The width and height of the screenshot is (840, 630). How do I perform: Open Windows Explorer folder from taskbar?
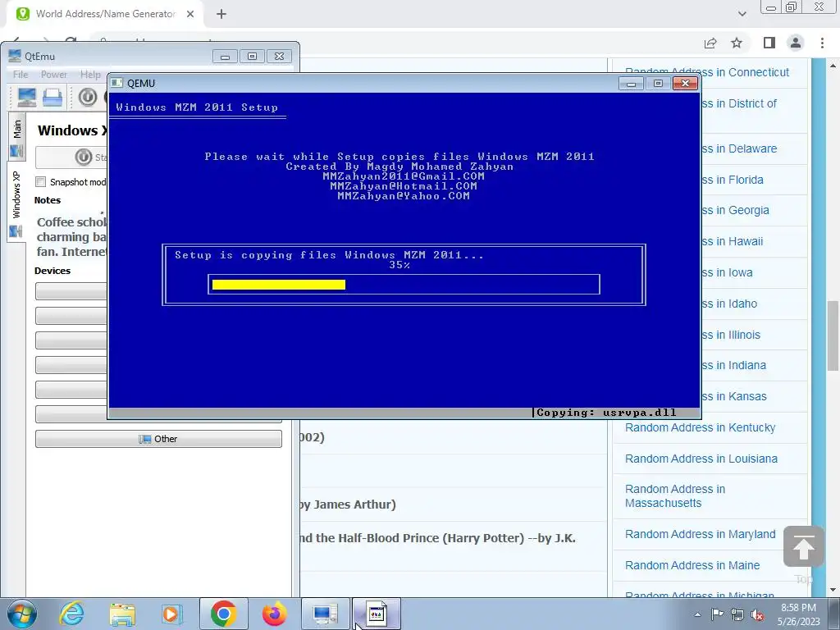click(122, 614)
